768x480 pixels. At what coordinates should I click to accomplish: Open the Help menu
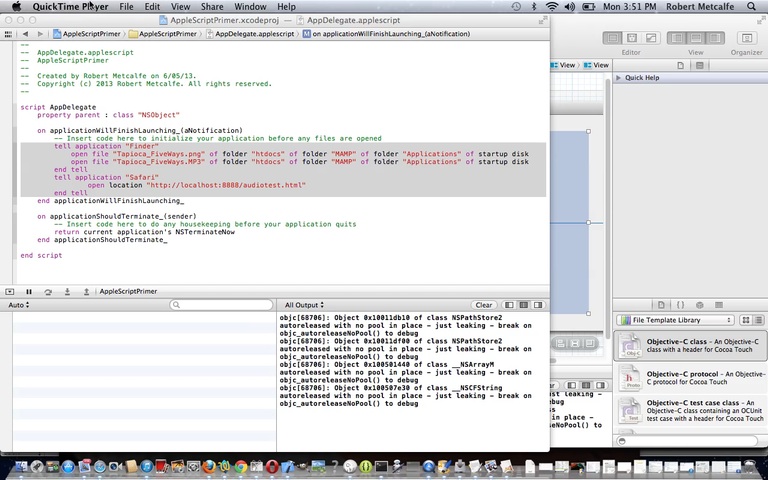tap(287, 6)
